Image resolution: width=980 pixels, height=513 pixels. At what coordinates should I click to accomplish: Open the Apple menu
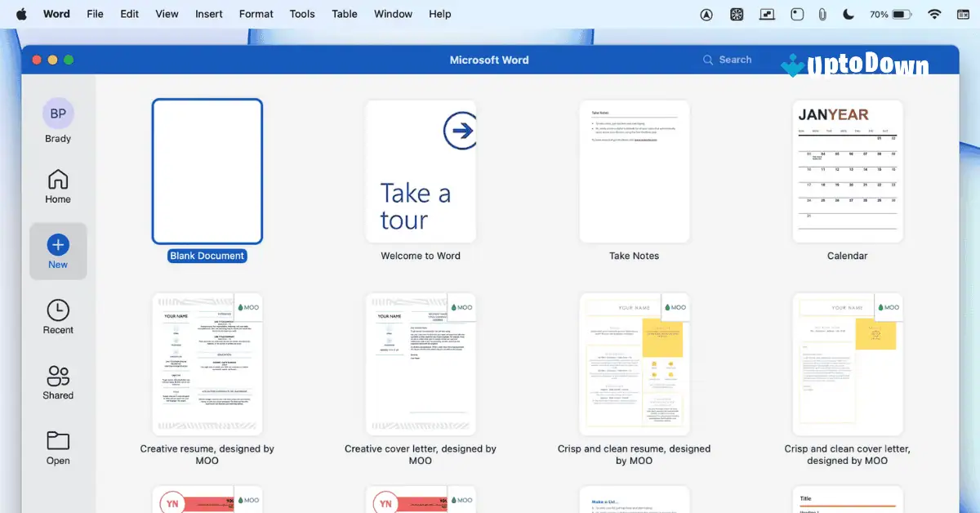click(x=22, y=13)
